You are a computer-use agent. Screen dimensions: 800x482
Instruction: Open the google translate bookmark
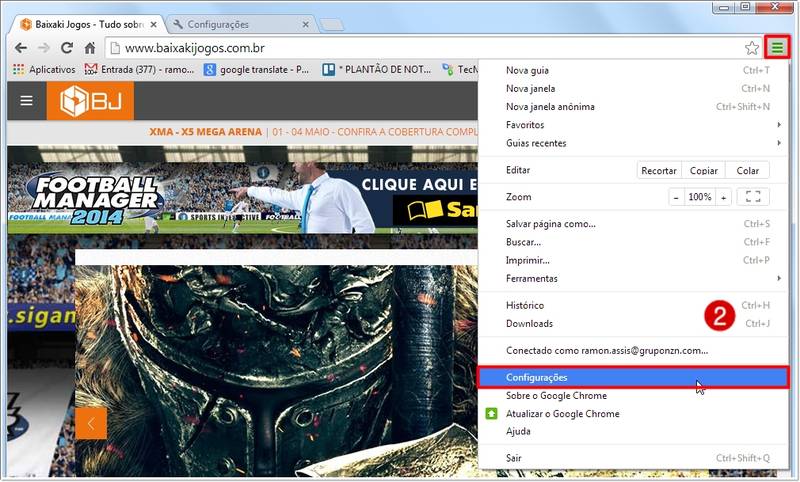click(x=257, y=69)
